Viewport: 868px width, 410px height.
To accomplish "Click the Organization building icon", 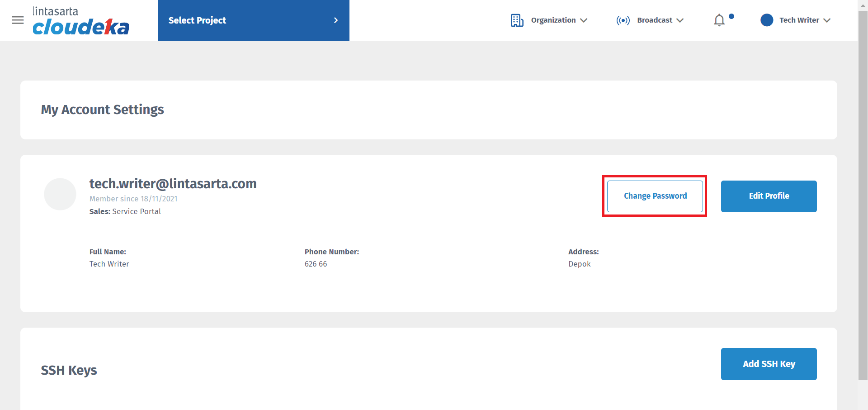I will click(x=517, y=20).
